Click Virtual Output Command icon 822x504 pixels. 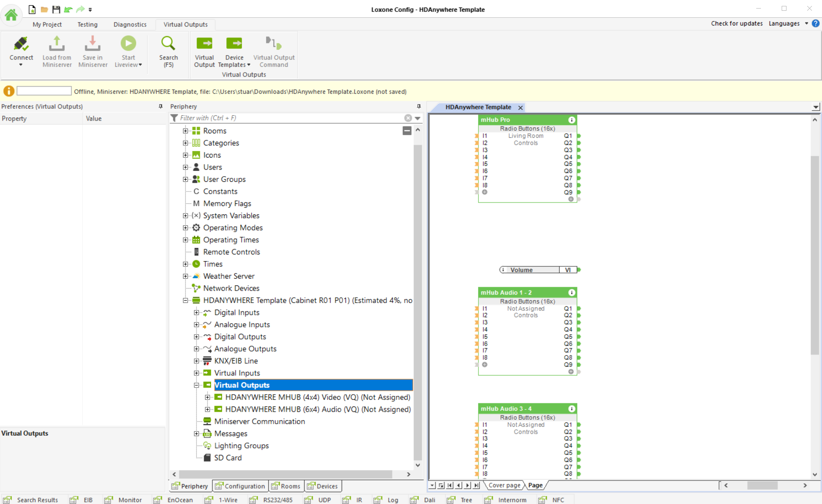273,43
